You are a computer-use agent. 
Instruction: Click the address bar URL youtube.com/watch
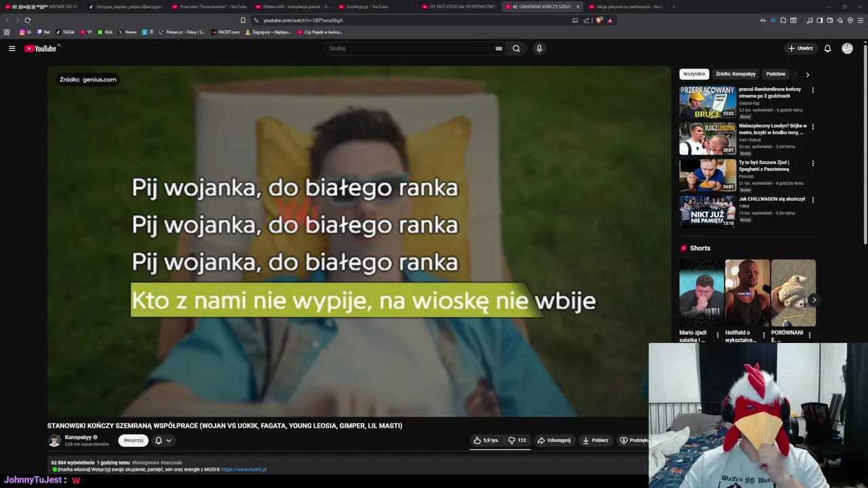point(303,20)
